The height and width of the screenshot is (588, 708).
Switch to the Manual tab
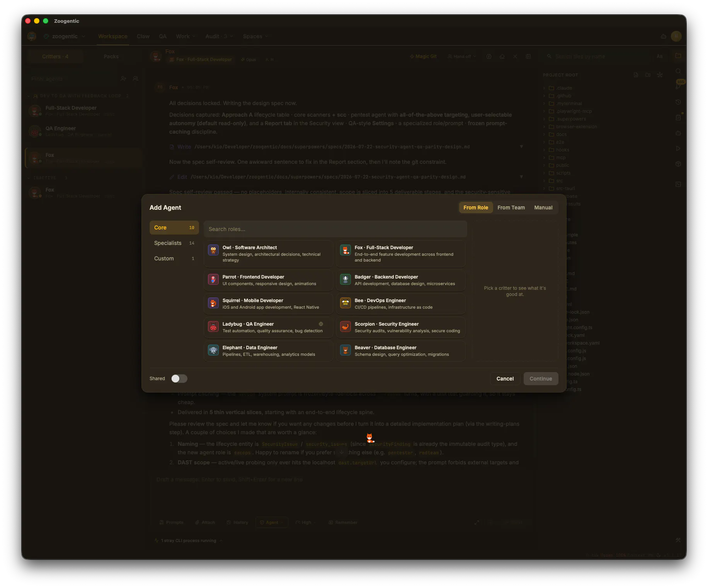[543, 207]
